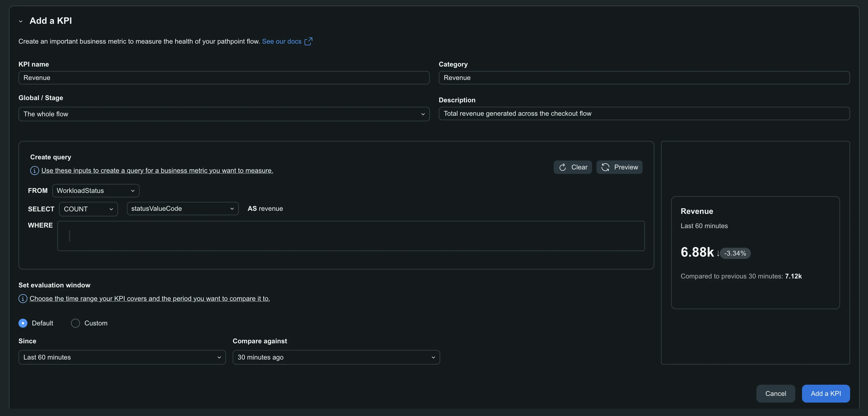Viewport: 868px width, 416px height.
Task: Open the statusValueCode attribute dropdown
Action: pyautogui.click(x=183, y=209)
